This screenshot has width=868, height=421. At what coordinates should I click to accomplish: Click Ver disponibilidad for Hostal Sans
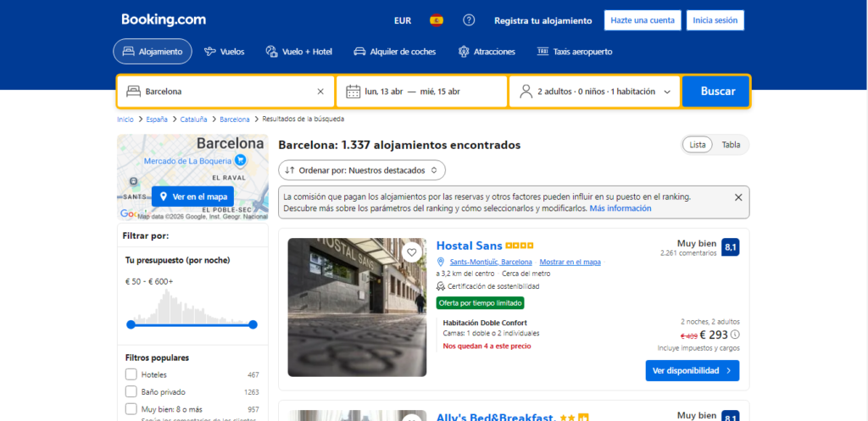(x=692, y=371)
